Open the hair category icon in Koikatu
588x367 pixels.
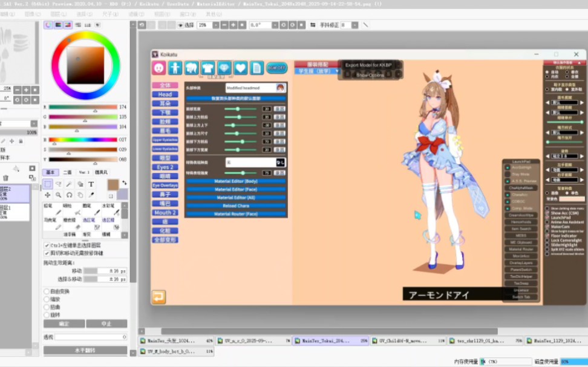pos(191,68)
